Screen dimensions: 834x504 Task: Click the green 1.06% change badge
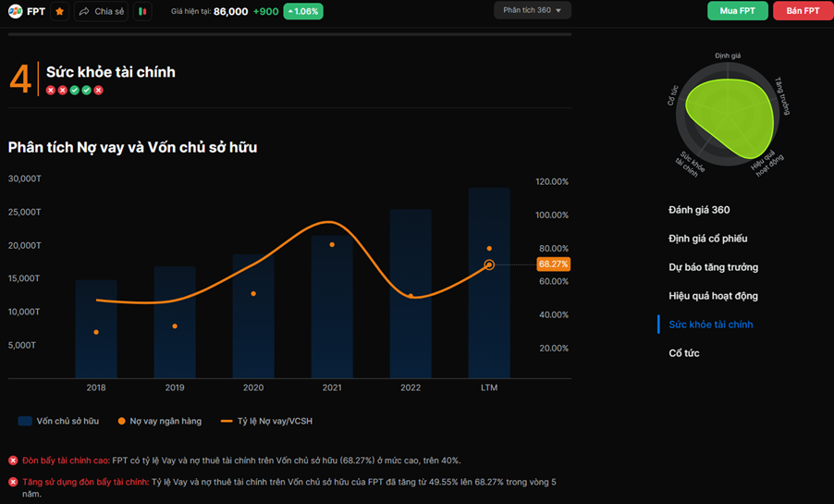(x=303, y=11)
